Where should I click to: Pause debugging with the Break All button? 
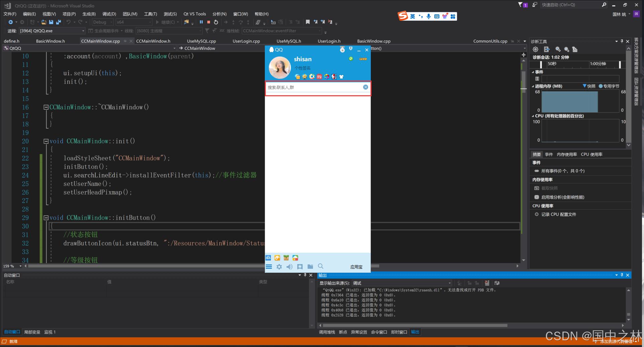click(201, 22)
